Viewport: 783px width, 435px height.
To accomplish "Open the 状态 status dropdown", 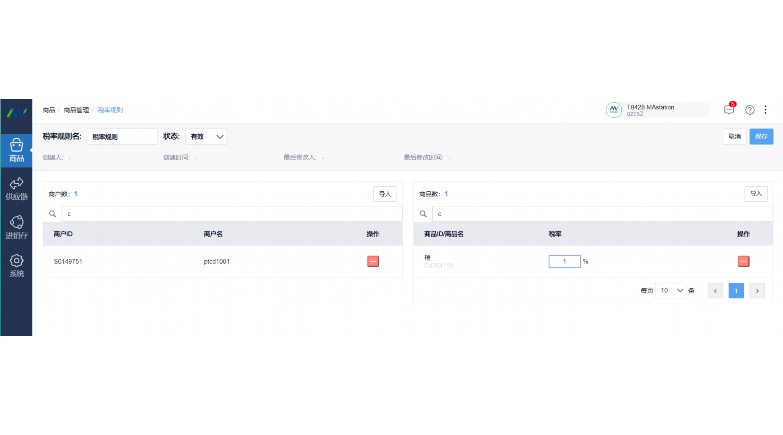I will tap(206, 136).
